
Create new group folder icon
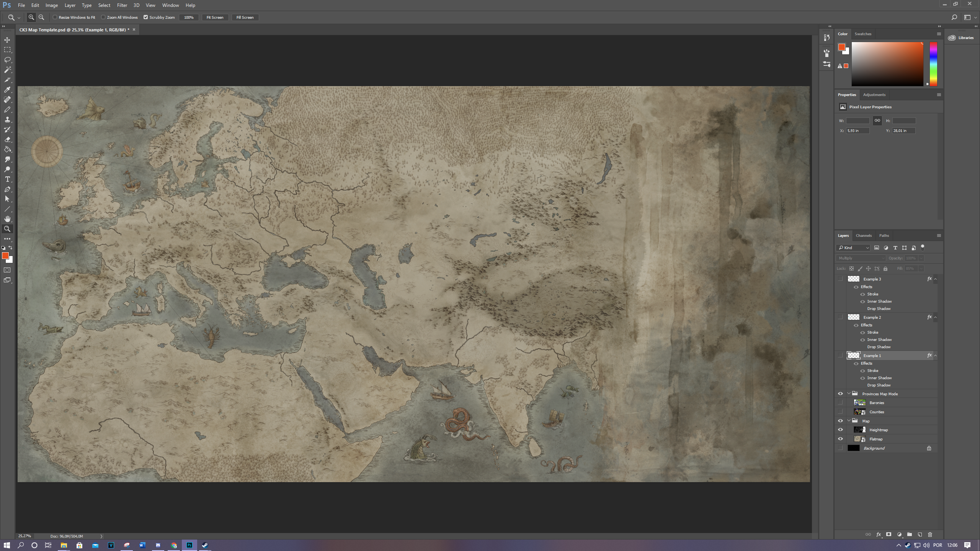coord(909,535)
